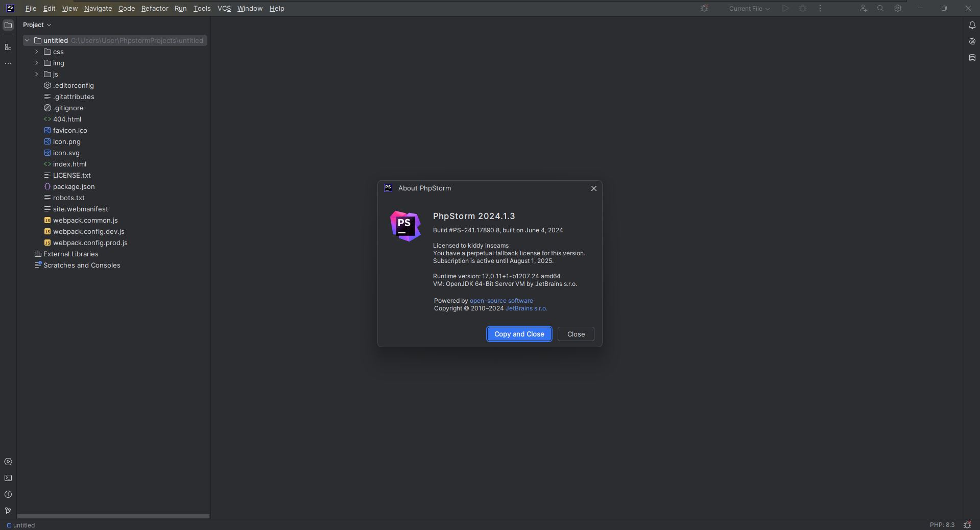Image resolution: width=980 pixels, height=530 pixels.
Task: Open the Database tool window
Action: coord(972,58)
